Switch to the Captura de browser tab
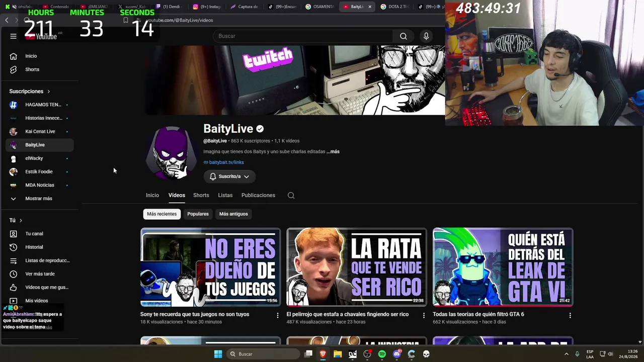 (x=244, y=7)
